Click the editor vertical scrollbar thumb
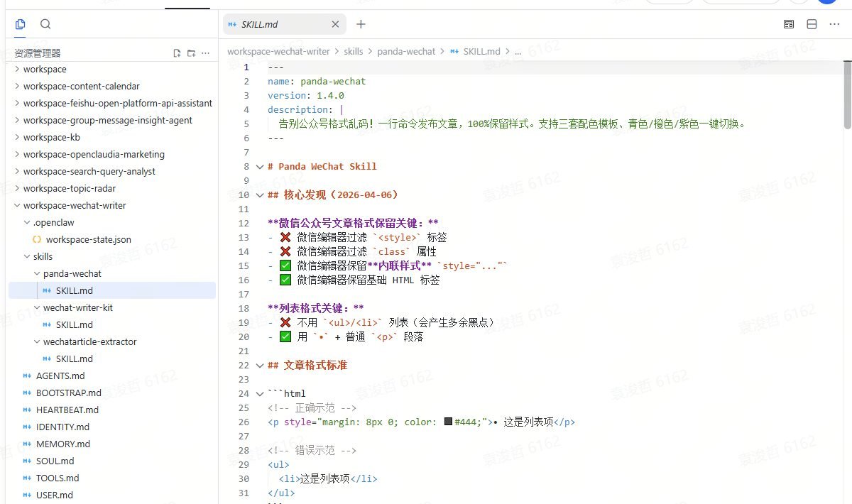 click(x=848, y=94)
